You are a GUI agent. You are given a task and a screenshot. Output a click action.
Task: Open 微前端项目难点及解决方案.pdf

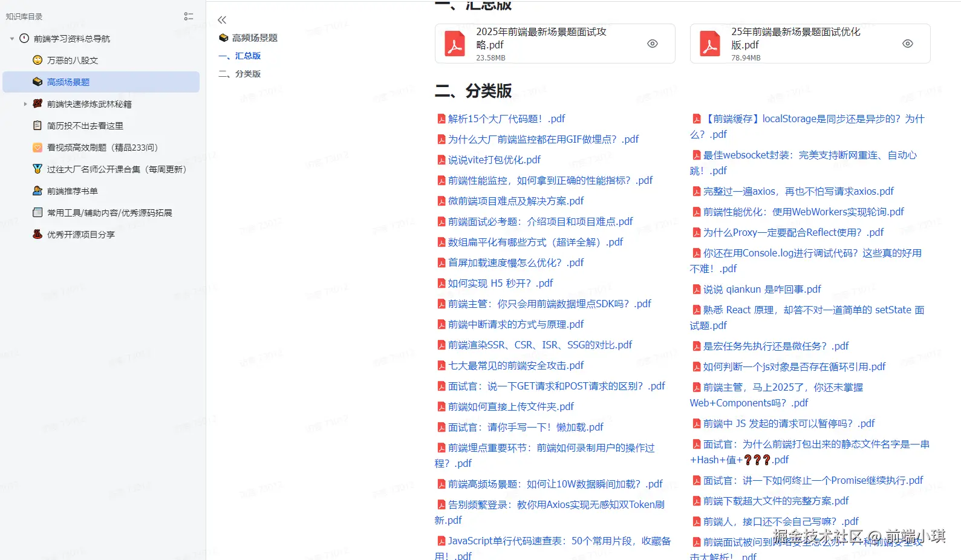pos(516,201)
